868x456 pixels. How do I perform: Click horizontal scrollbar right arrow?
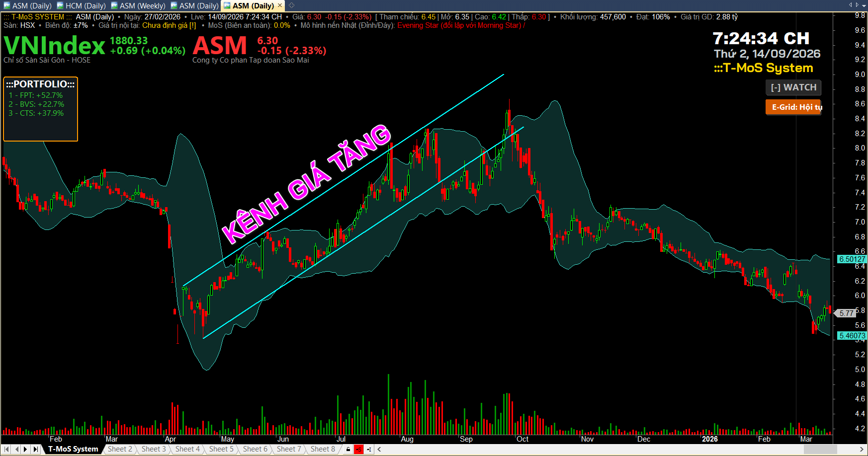pos(862,450)
